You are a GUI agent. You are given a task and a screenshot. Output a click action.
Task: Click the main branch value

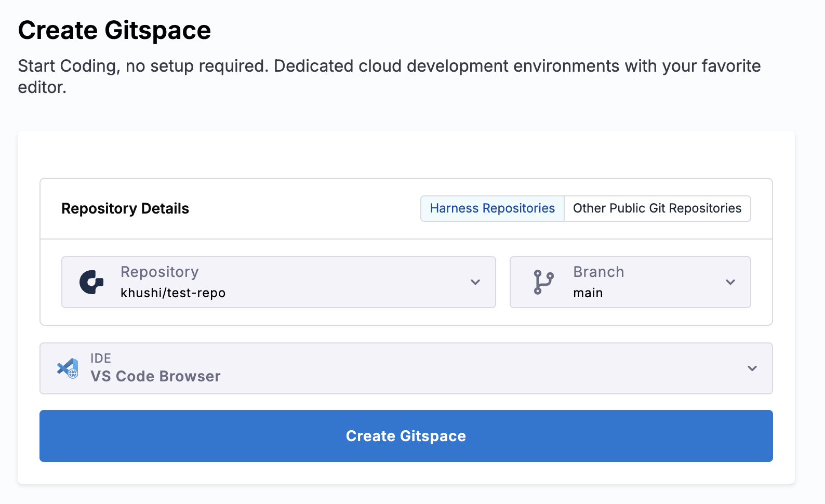588,293
